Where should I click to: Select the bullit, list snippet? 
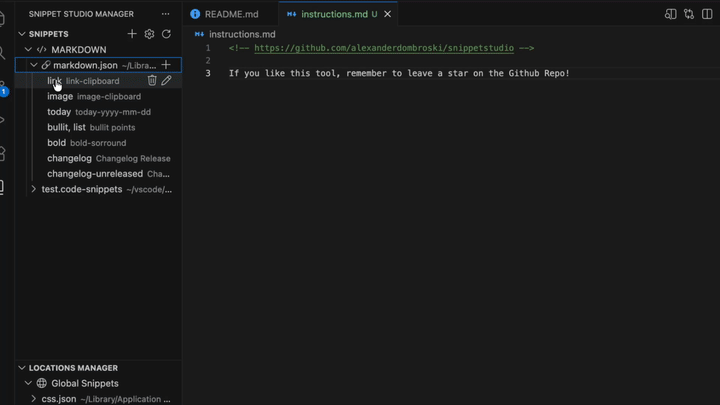point(99,127)
